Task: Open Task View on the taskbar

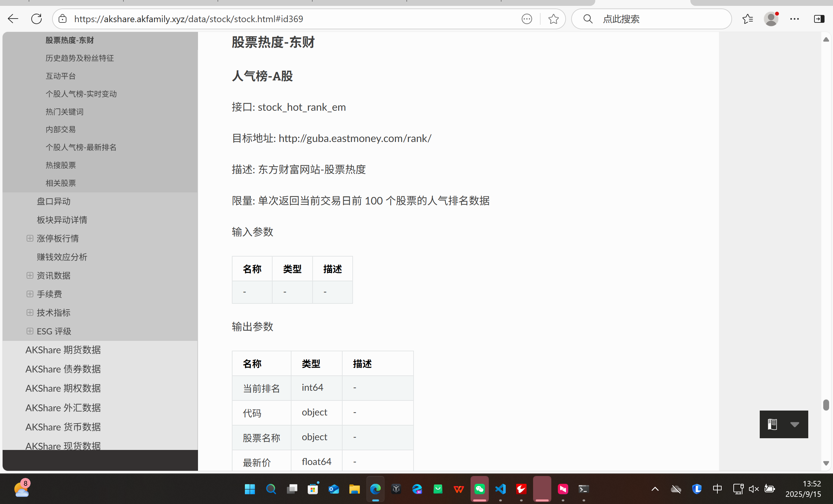Action: [x=292, y=489]
